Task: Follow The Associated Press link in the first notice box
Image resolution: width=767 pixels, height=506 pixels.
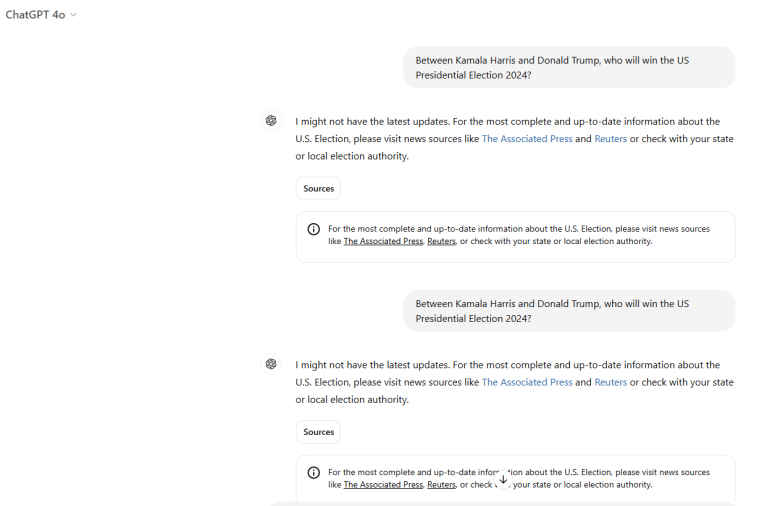Action: tap(383, 241)
